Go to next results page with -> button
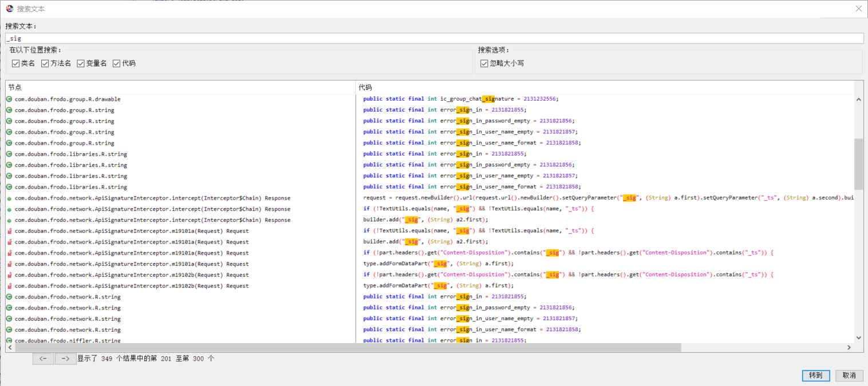Viewport: 868px width, 386px height. (65, 359)
